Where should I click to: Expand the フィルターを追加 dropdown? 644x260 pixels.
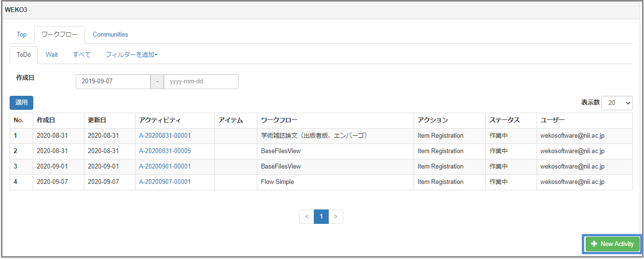pyautogui.click(x=132, y=55)
